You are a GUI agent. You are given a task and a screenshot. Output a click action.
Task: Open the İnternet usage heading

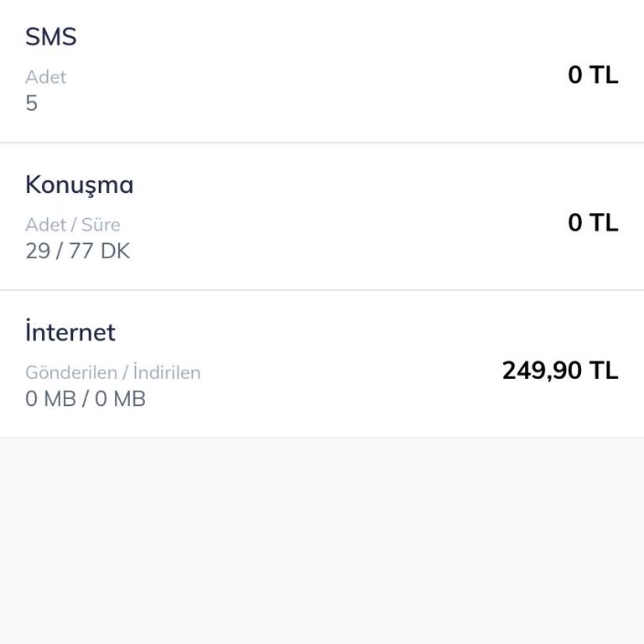[70, 332]
